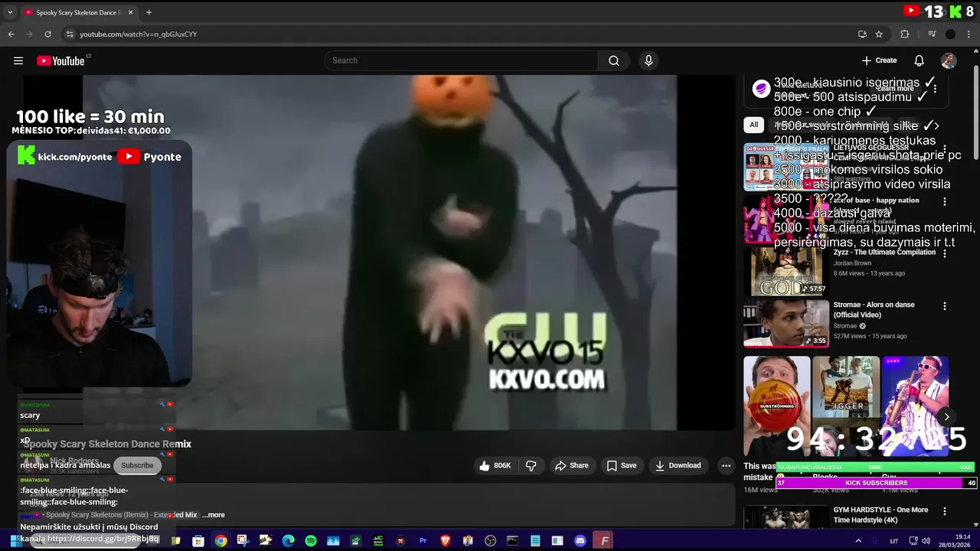The image size is (980, 551).
Task: View site information icon
Action: coord(70,34)
